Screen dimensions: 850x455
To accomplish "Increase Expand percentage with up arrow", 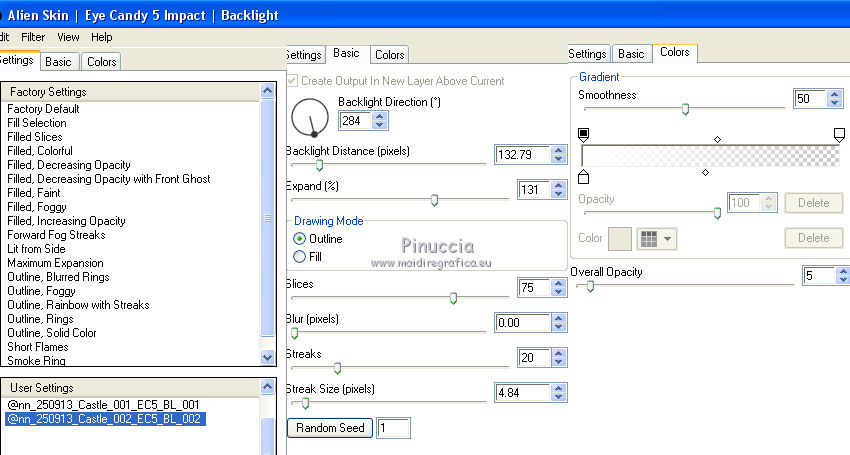I will [558, 185].
